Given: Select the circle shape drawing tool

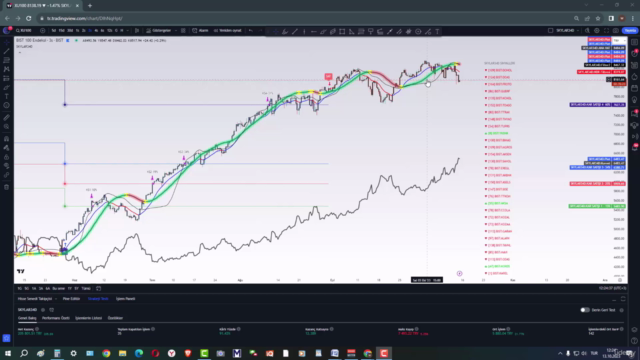Looking at the screenshot, I should [x=418, y=31].
